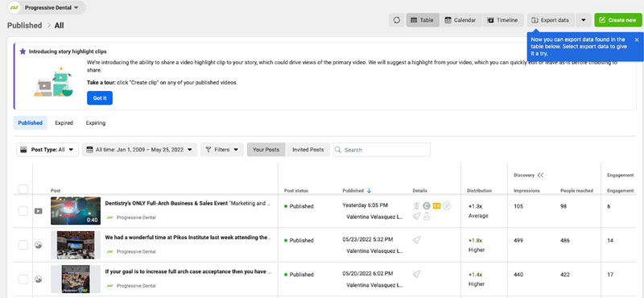Select the Published tab

[31, 123]
